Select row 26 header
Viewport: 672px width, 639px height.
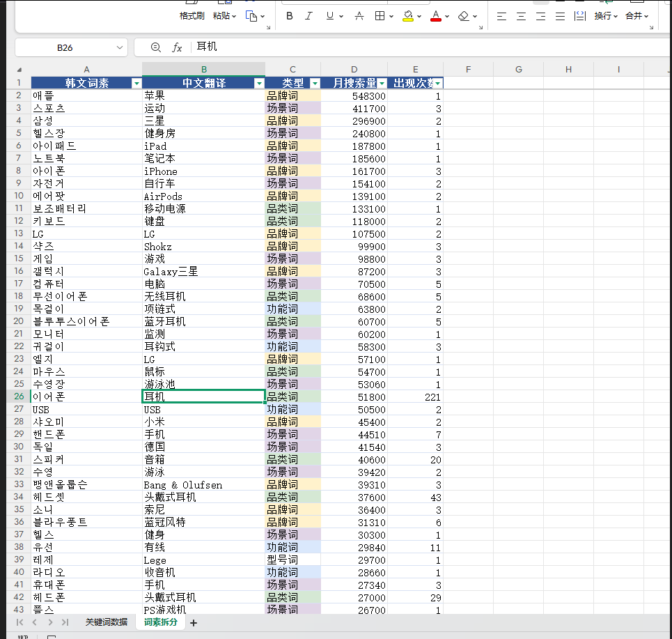[19, 397]
